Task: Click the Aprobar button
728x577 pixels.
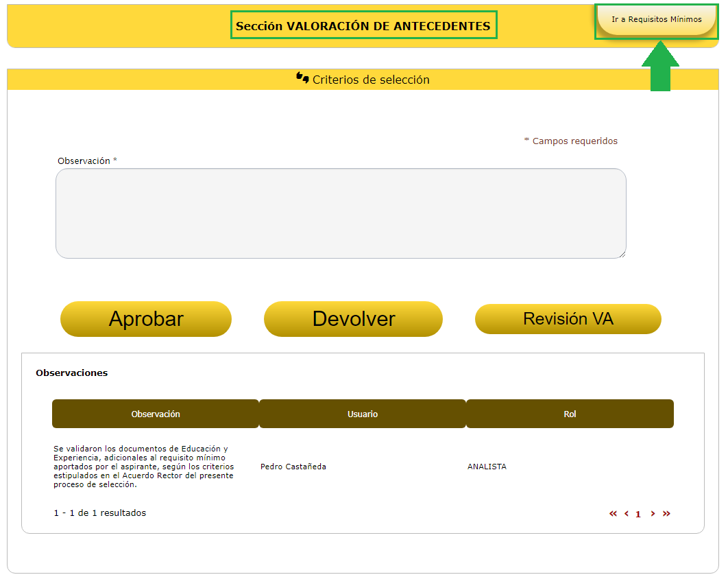Action: pyautogui.click(x=146, y=319)
